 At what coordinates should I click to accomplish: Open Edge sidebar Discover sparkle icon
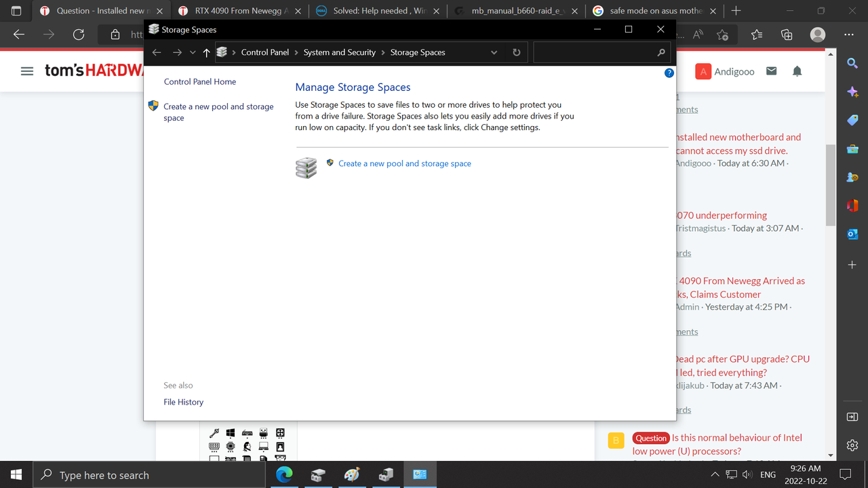pos(852,92)
